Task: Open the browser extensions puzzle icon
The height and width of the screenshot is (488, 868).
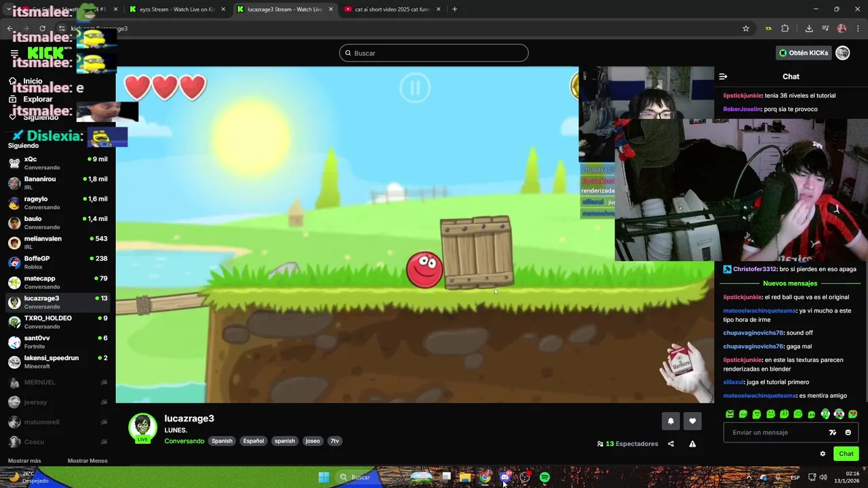Action: 785,28
